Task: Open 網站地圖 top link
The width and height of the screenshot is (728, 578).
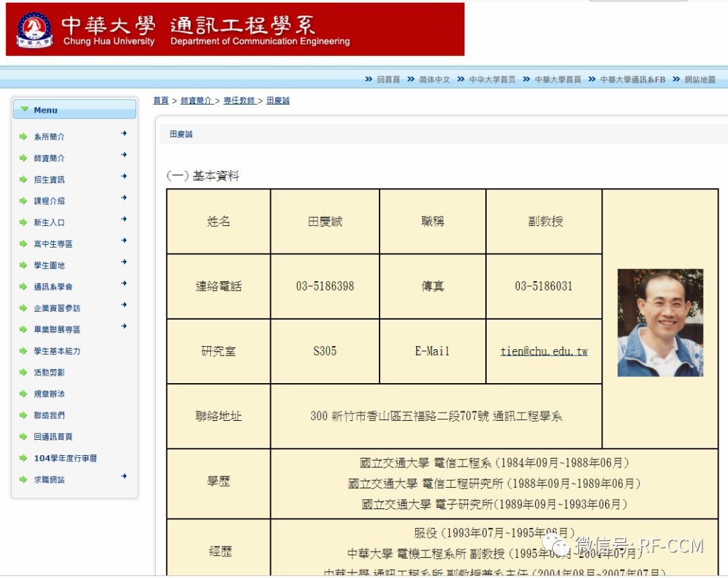Action: tap(700, 80)
